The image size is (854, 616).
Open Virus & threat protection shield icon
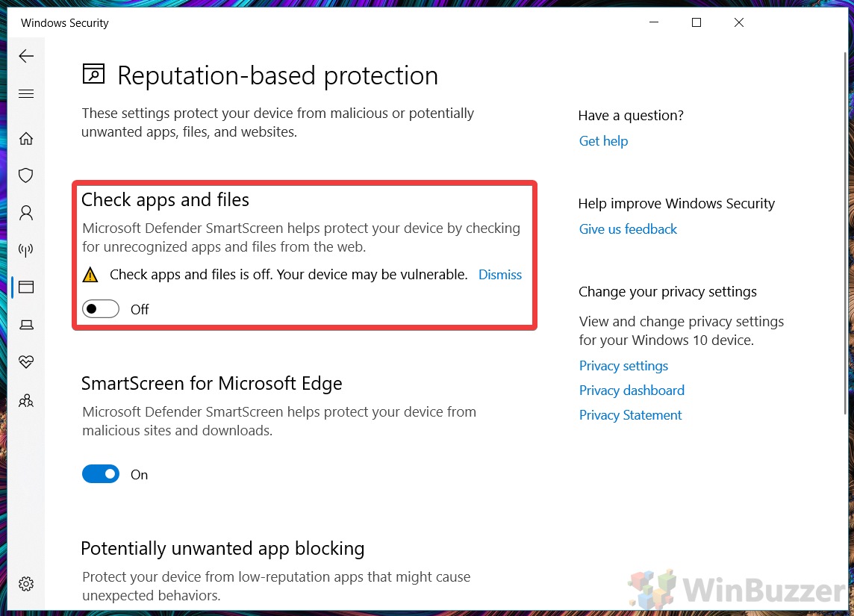click(x=26, y=175)
